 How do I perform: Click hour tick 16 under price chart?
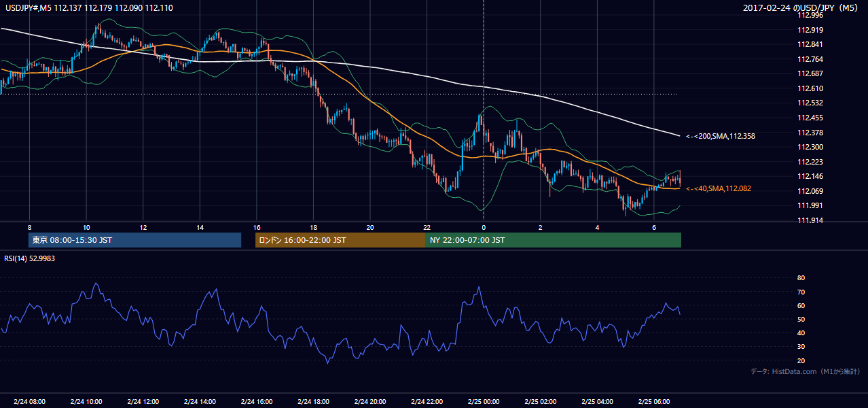pyautogui.click(x=256, y=227)
